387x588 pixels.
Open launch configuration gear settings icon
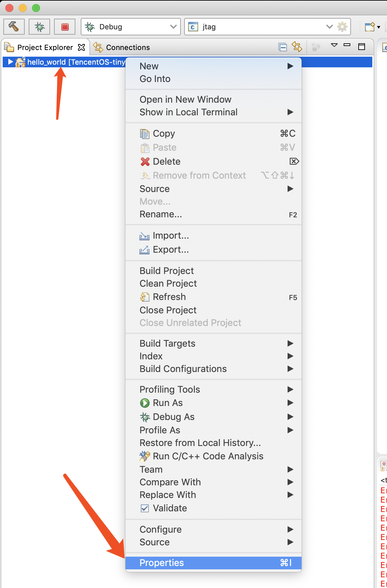point(342,27)
